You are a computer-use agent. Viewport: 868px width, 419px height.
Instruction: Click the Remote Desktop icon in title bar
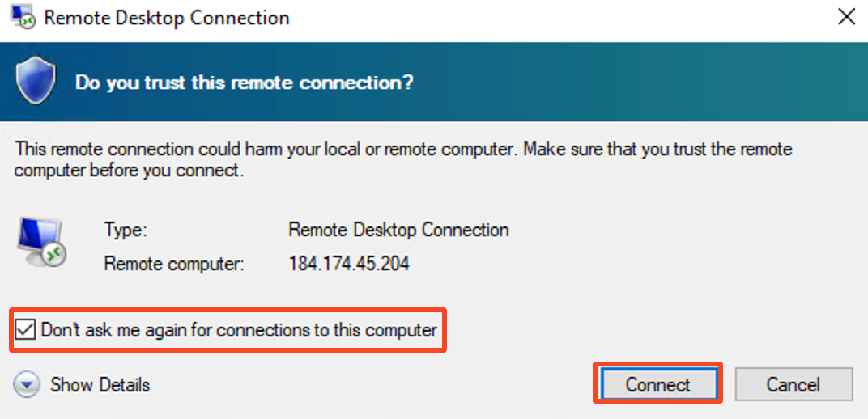22,17
